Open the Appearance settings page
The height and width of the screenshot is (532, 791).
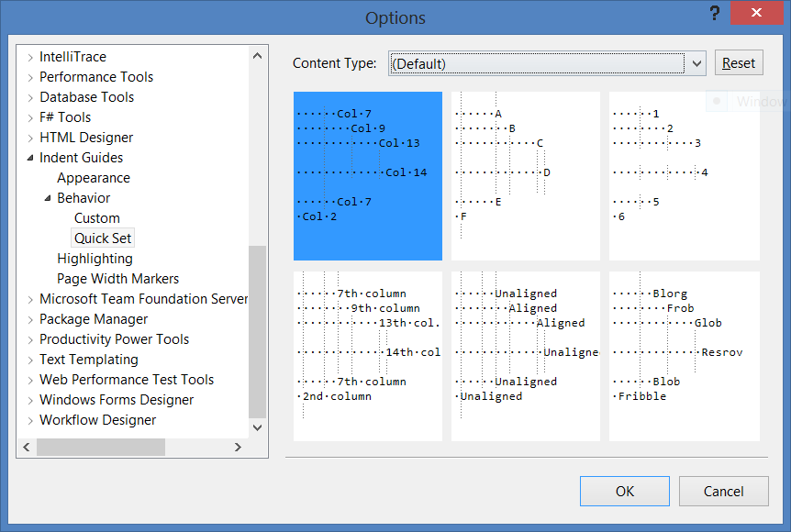(x=93, y=177)
